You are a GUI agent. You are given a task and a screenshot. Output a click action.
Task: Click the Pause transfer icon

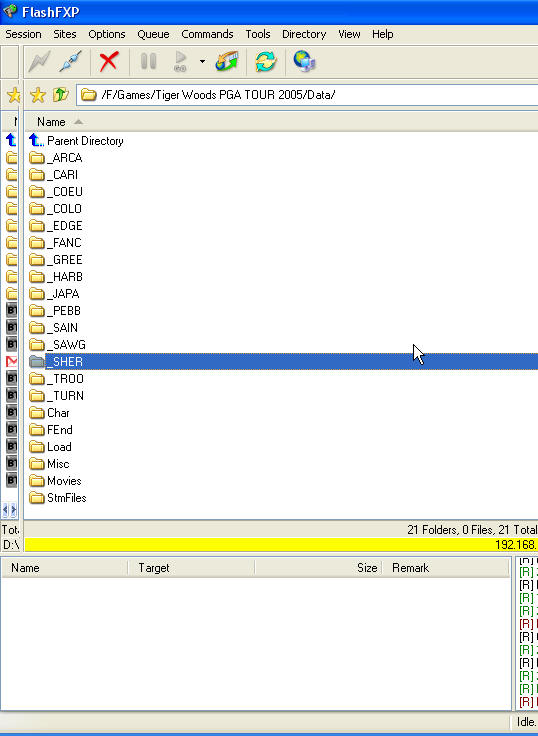tap(148, 61)
